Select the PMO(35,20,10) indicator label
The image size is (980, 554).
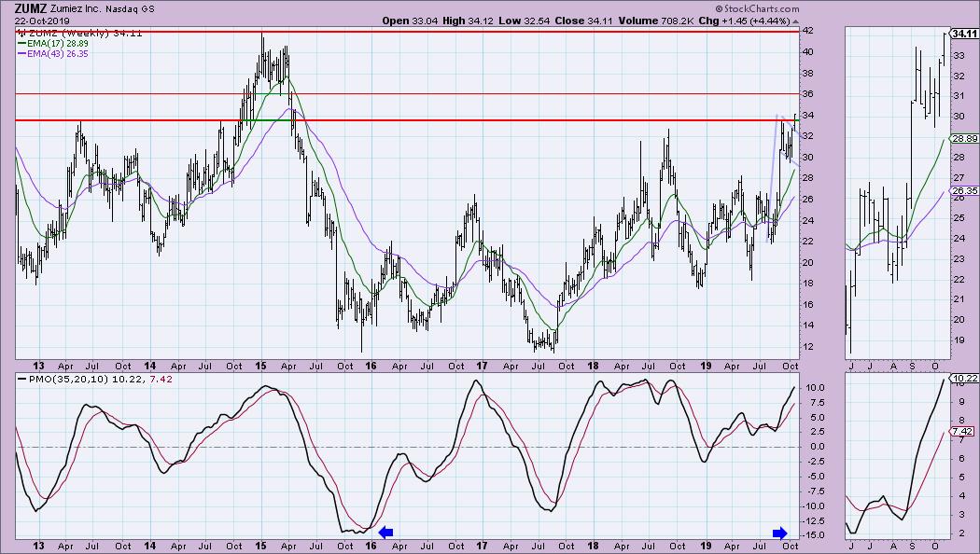[67, 379]
